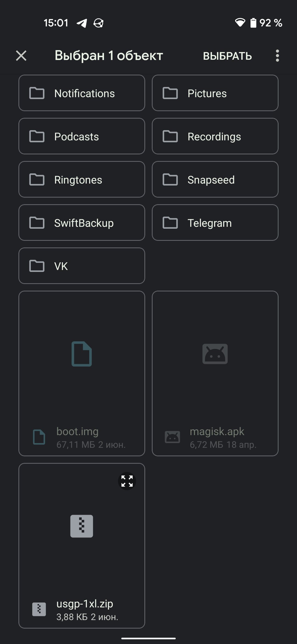Open the Podcasts folder
This screenshot has width=297, height=644.
click(x=82, y=137)
